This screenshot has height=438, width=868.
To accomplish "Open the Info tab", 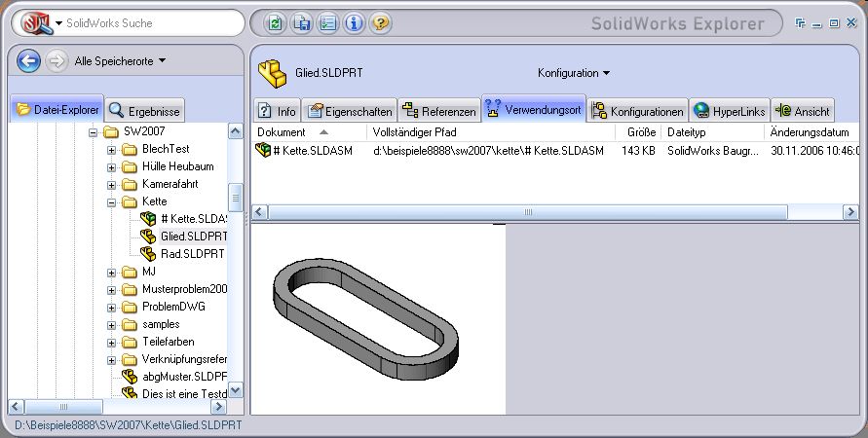I will pyautogui.click(x=278, y=111).
